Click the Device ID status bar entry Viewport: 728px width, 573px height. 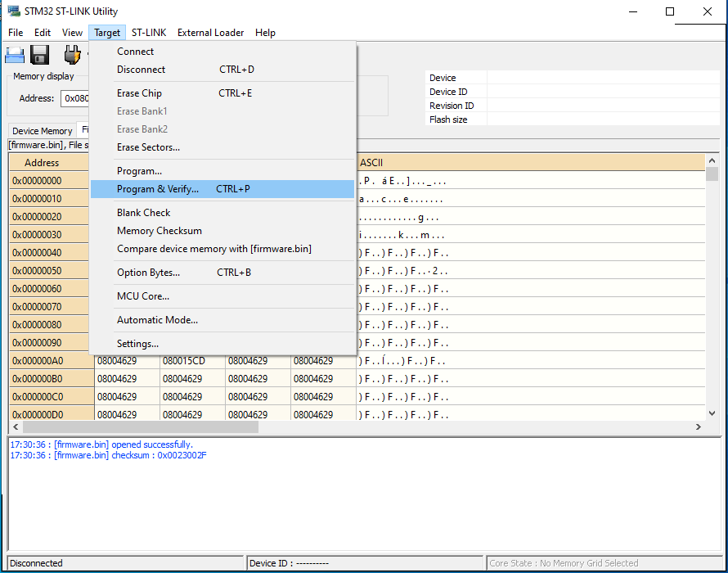point(366,563)
